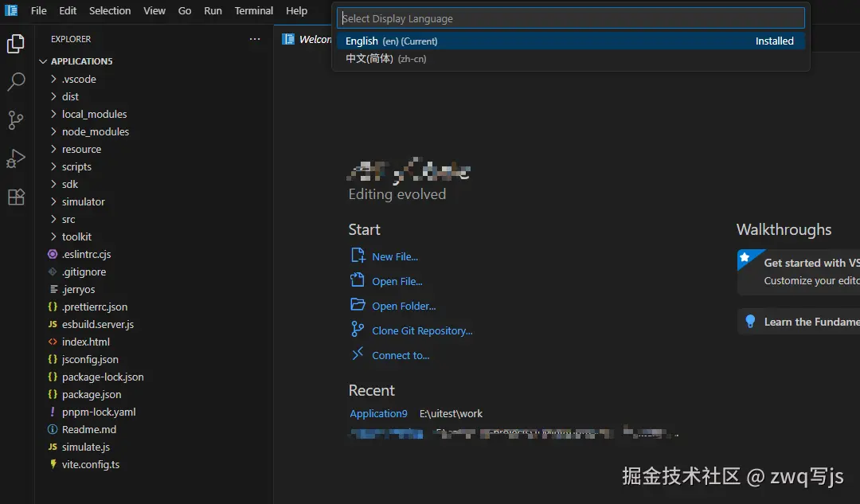The width and height of the screenshot is (860, 504).
Task: Click the Connect to... link
Action: click(x=401, y=355)
